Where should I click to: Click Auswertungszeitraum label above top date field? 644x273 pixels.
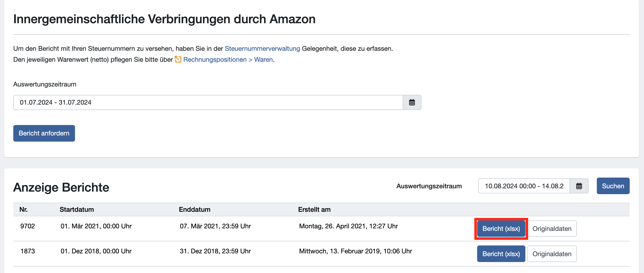pos(45,84)
